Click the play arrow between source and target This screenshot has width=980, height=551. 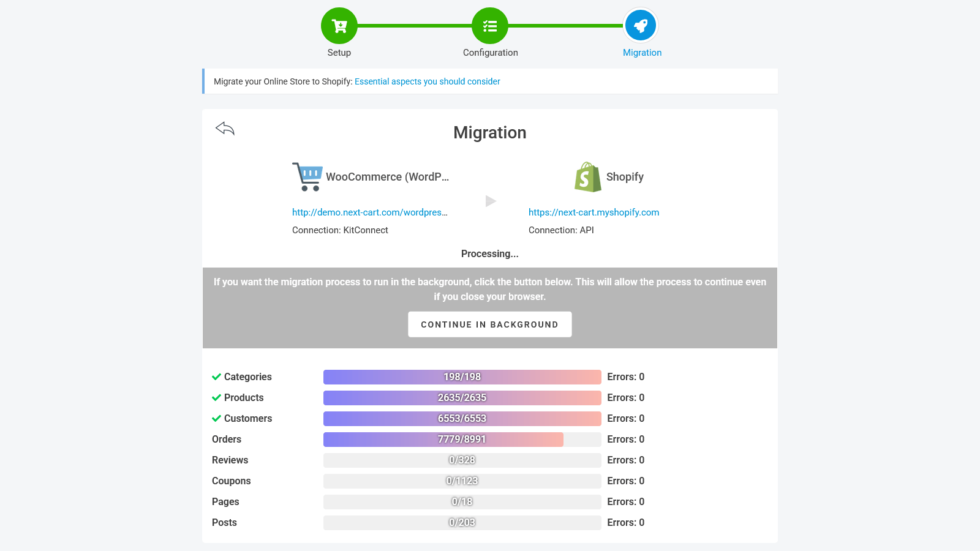pyautogui.click(x=491, y=201)
